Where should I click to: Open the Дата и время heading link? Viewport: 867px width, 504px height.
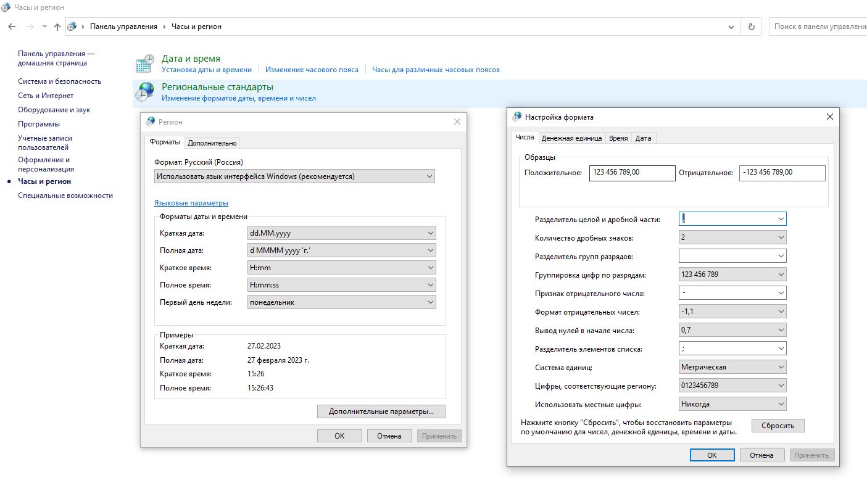[x=191, y=59]
